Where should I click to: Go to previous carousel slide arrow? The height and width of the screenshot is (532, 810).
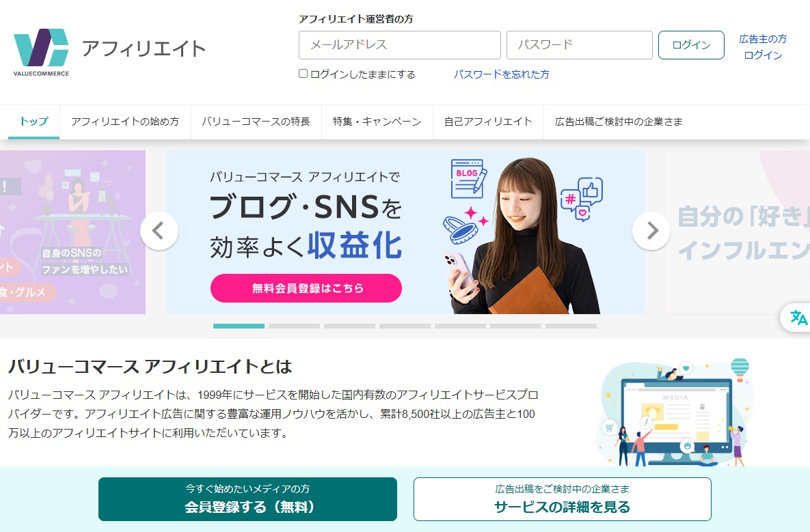point(159,231)
